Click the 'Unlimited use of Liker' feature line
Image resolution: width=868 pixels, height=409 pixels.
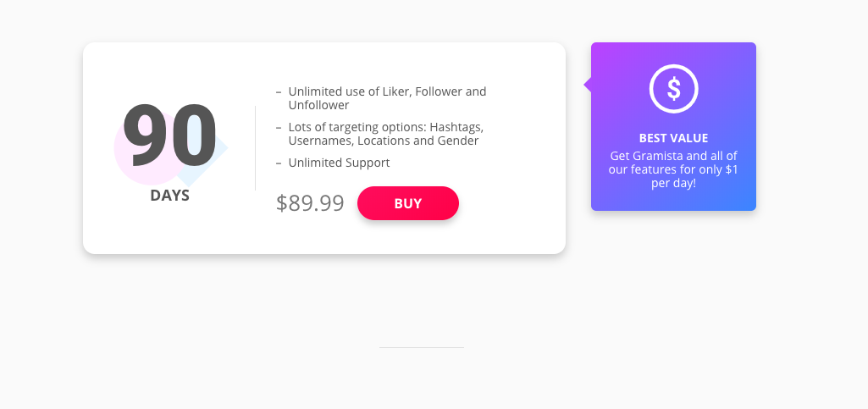[387, 91]
